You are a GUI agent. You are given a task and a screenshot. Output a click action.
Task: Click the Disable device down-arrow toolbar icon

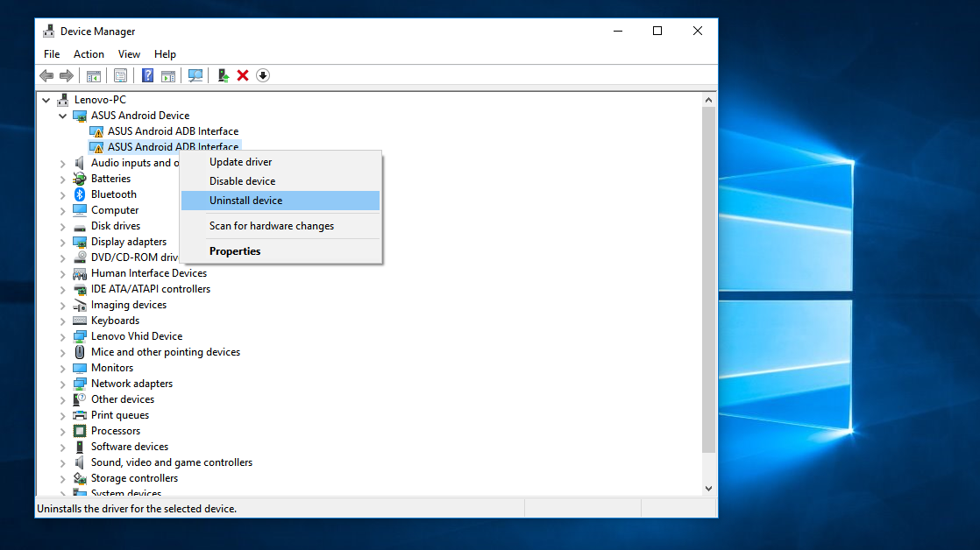pyautogui.click(x=262, y=75)
